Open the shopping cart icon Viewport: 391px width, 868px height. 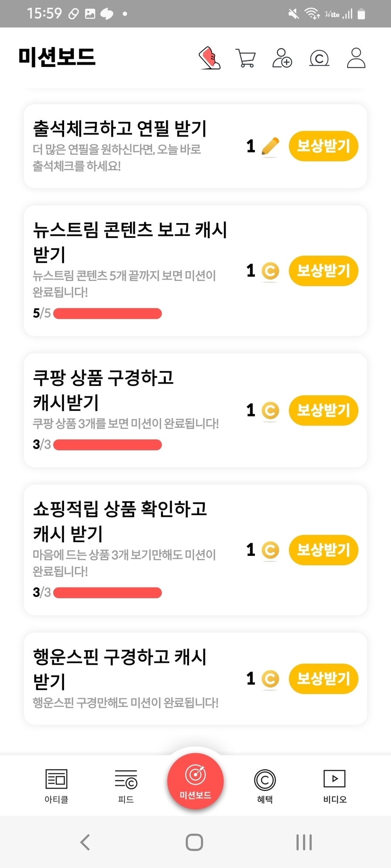coord(245,58)
